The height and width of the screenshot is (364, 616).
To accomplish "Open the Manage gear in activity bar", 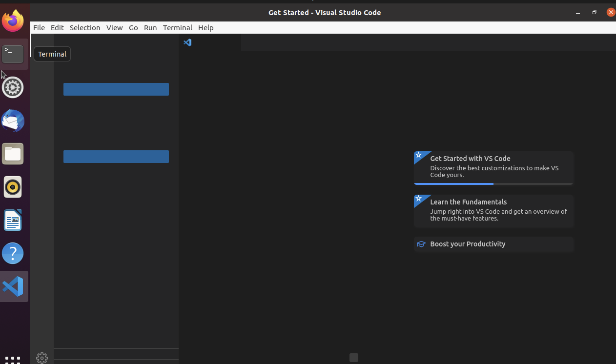I will point(42,358).
